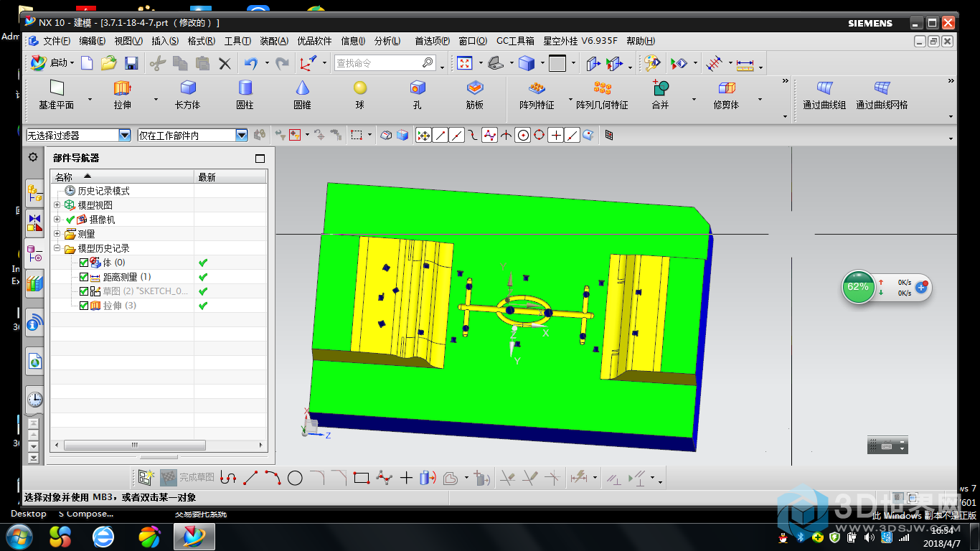
Task: Select the rectangle sketch tool in bottom toolbar
Action: (362, 478)
